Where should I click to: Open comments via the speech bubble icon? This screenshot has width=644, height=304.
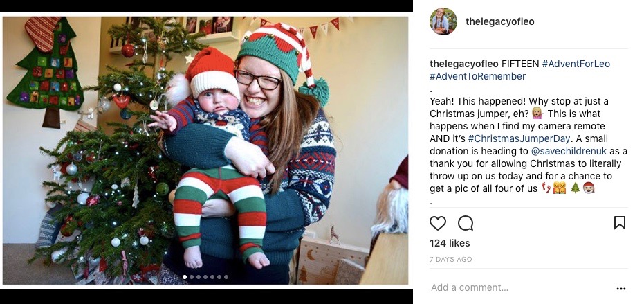[466, 223]
